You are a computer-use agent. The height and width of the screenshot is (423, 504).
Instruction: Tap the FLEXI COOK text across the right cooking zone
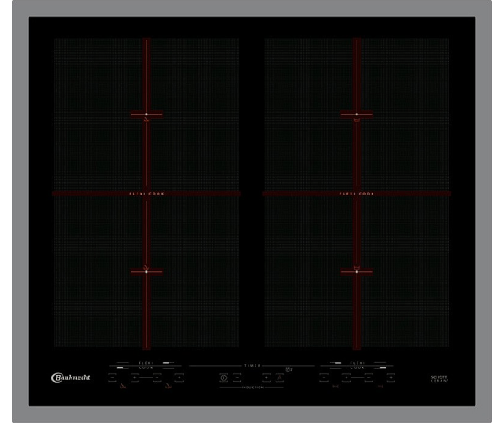pyautogui.click(x=357, y=194)
